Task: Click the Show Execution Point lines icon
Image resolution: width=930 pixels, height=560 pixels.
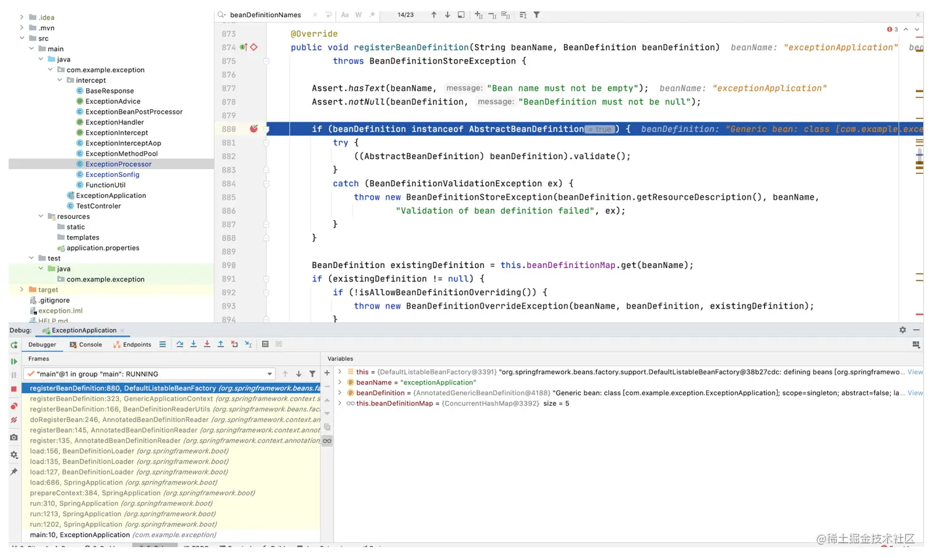Action: click(x=162, y=344)
